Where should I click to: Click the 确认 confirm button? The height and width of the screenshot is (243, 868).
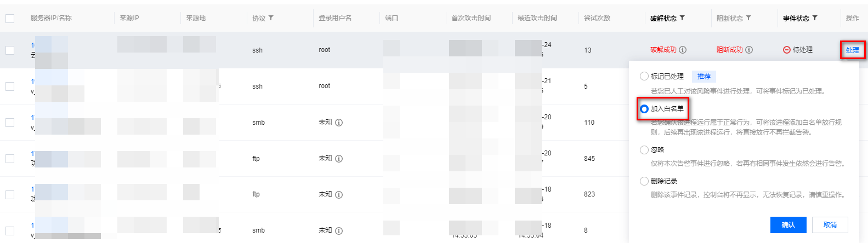pos(788,225)
